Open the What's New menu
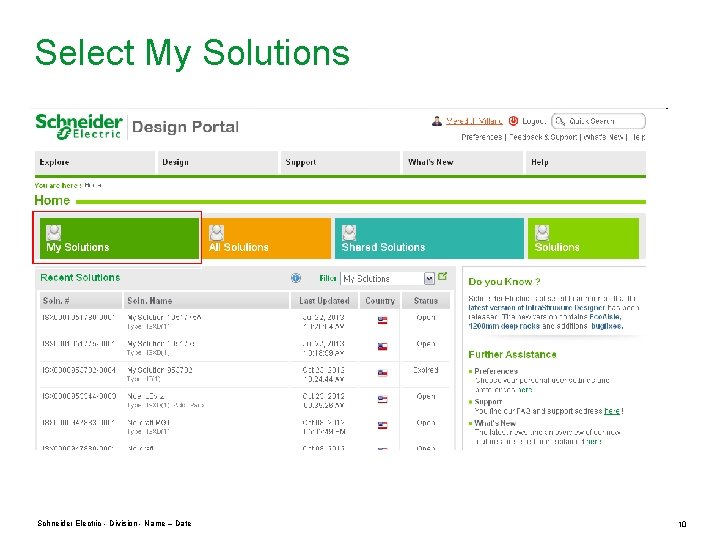This screenshot has height=540, width=720. pos(463,162)
